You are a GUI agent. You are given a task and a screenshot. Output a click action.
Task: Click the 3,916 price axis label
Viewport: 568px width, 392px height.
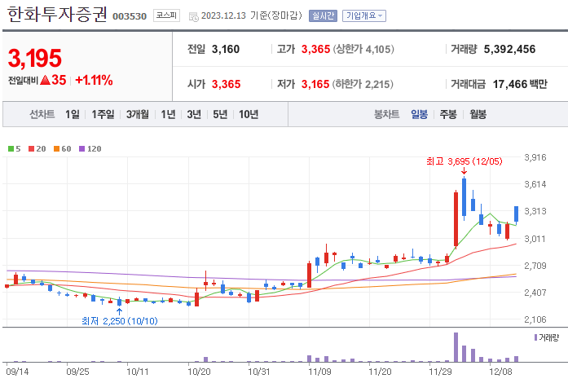pyautogui.click(x=535, y=157)
